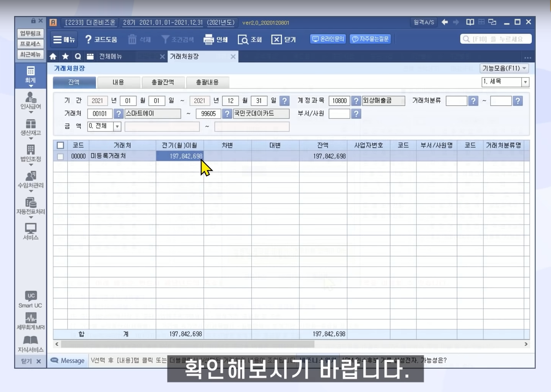This screenshot has width=551, height=392.
Task: Click the 인쇄 printer icon
Action: pyautogui.click(x=216, y=39)
